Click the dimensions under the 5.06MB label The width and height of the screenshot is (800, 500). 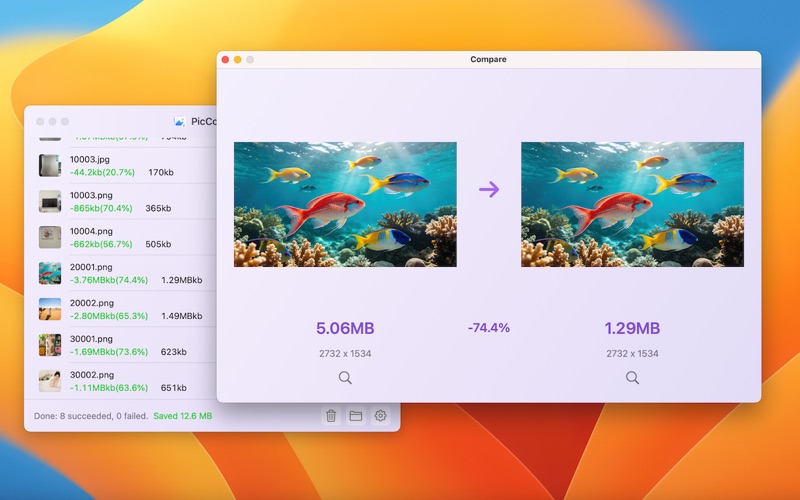[x=345, y=354]
